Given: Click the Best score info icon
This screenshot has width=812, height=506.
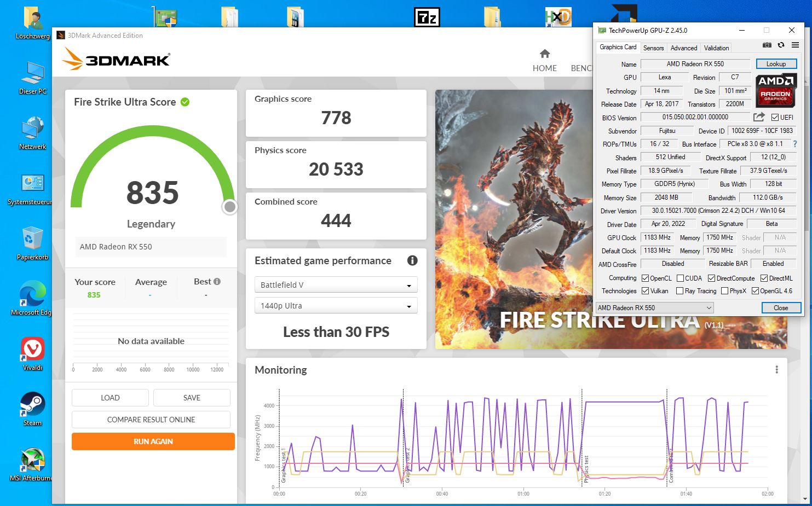Looking at the screenshot, I should (x=217, y=281).
